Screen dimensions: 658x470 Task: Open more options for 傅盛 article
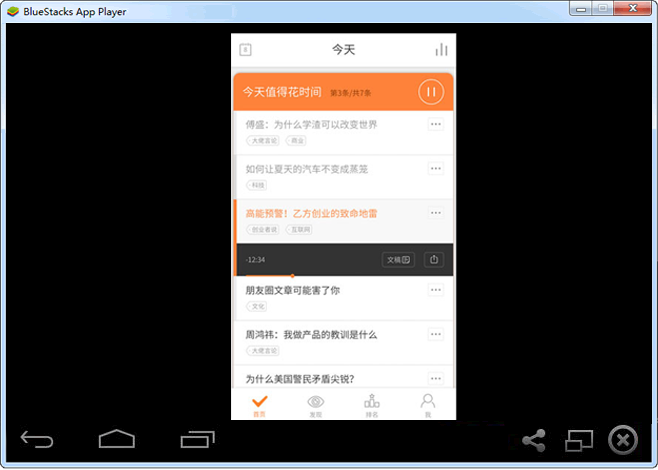pos(435,124)
